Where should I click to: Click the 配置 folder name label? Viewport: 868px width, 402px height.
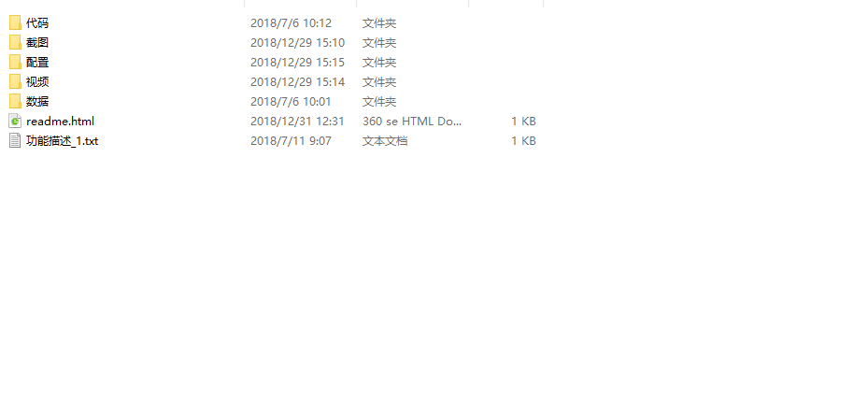[37, 62]
